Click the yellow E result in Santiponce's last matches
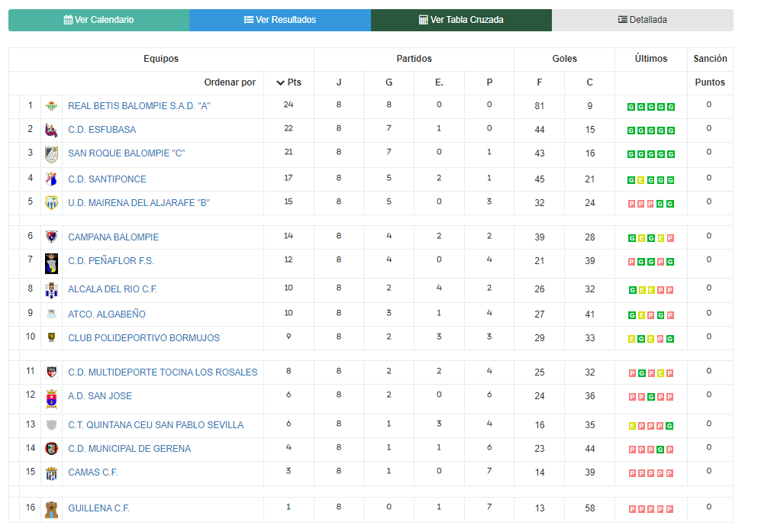 pyautogui.click(x=641, y=180)
